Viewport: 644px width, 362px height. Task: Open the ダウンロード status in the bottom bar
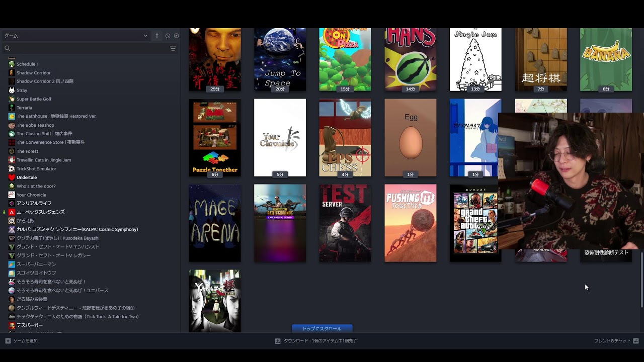tap(316, 341)
